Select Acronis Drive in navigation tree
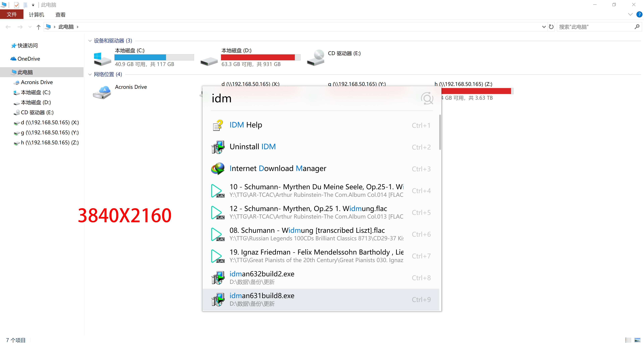 (37, 82)
